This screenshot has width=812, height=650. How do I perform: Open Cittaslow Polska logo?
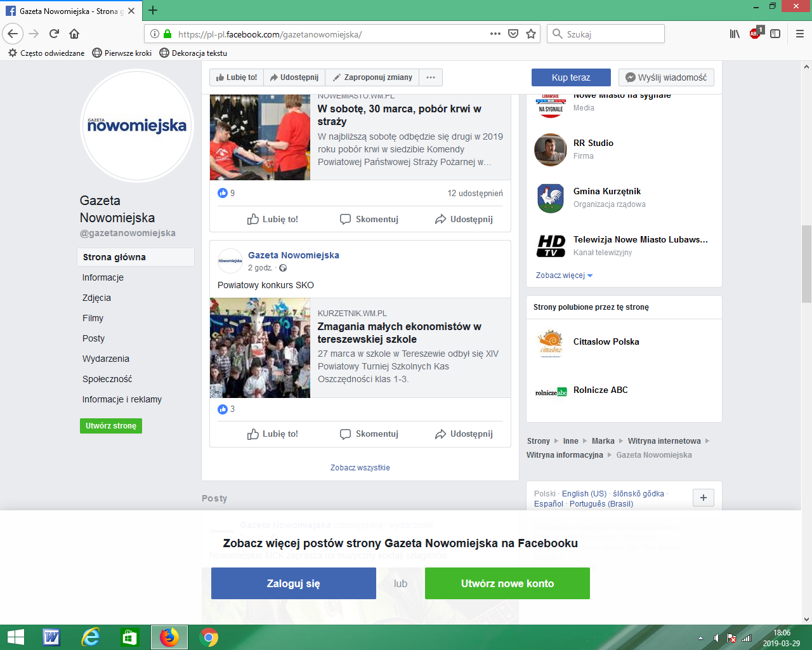pyautogui.click(x=551, y=344)
